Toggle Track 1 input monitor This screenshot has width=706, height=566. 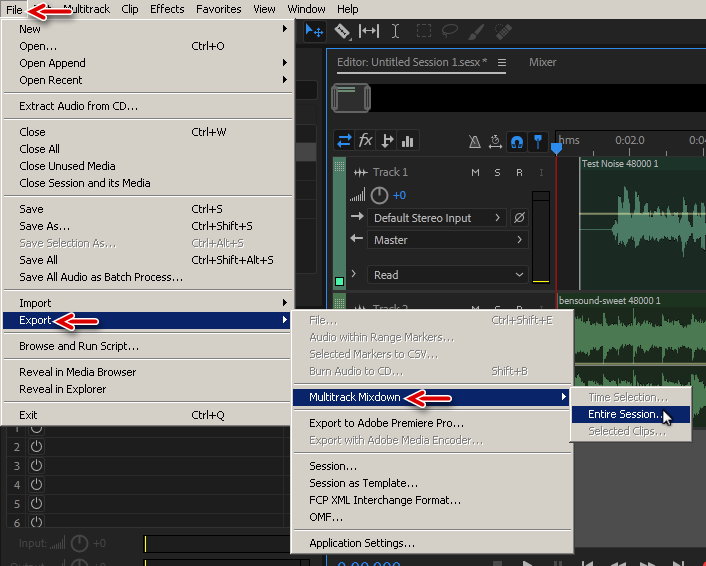541,172
